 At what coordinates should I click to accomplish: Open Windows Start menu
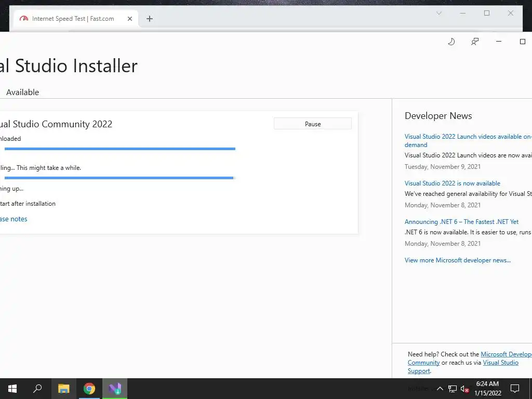click(x=12, y=389)
